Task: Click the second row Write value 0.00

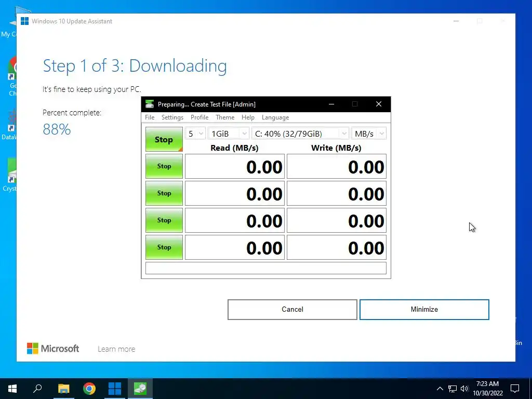Action: coord(337,193)
